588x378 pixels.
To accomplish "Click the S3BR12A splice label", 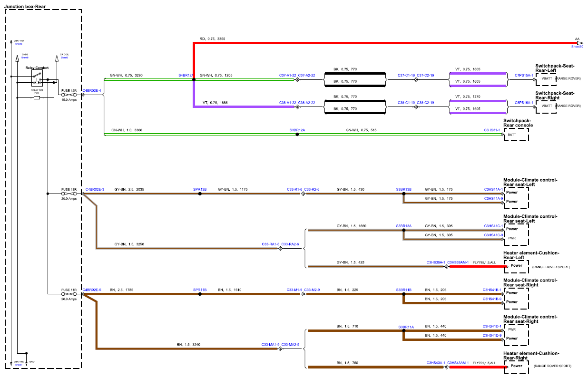I will coord(297,130).
